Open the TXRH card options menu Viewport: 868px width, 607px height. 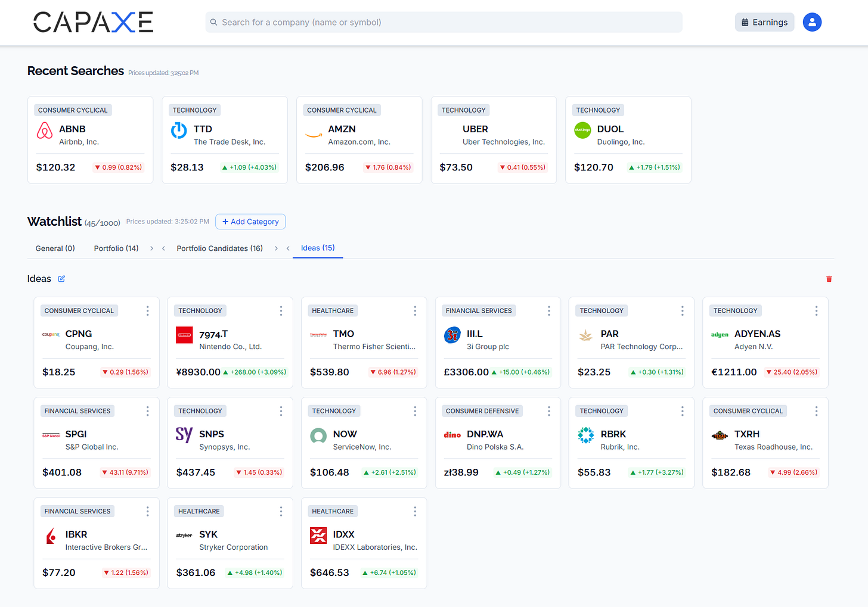coord(816,411)
